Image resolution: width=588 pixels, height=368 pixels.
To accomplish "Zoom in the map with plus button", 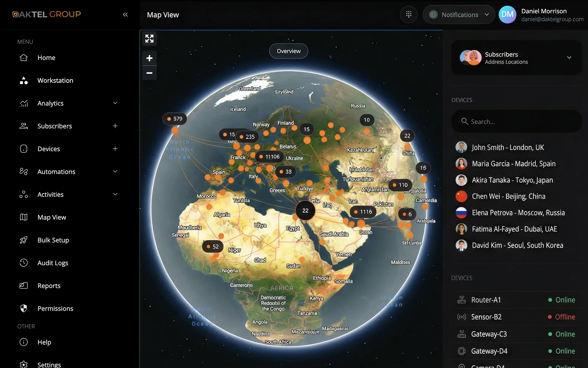I will [150, 58].
